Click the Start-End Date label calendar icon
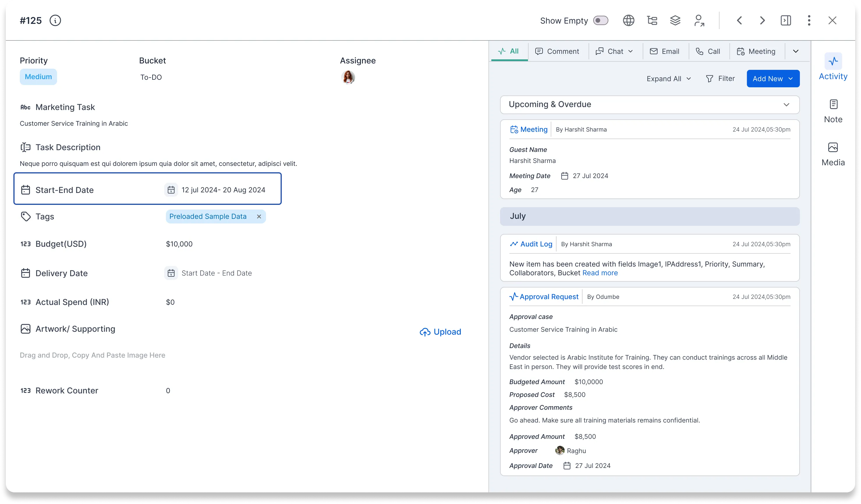 (25, 190)
